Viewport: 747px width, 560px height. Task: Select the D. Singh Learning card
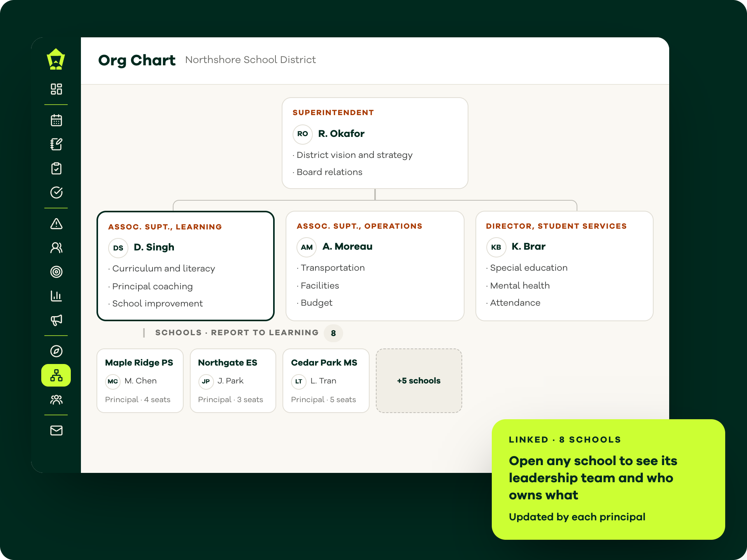click(x=186, y=266)
